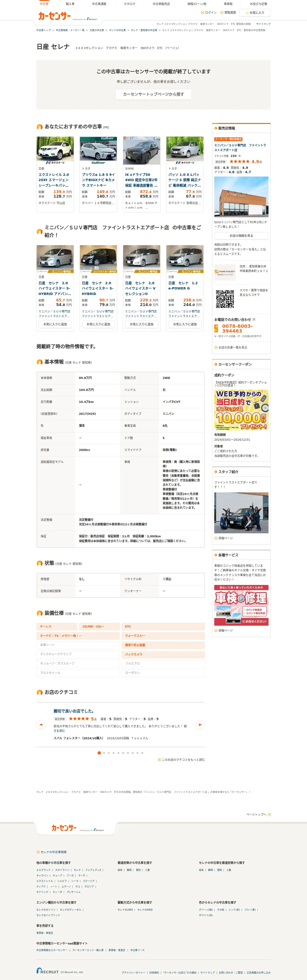Viewport: 307px width, 980px height.
Task: Open the プリウスα 1.8 S recommended listing
Action: tap(99, 180)
